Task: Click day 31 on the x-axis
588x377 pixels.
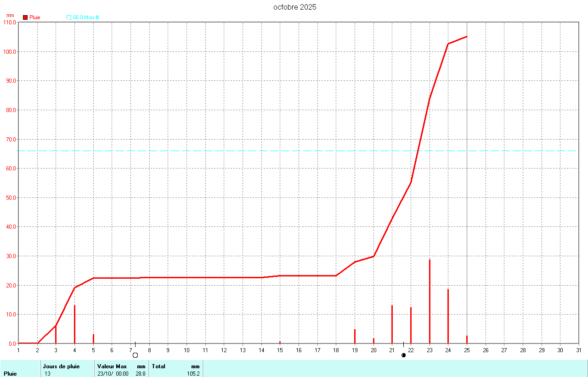Action: (x=578, y=350)
